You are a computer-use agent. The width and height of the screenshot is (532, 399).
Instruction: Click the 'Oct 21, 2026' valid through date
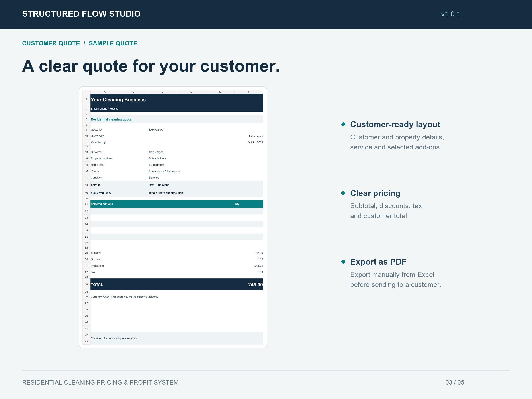click(255, 142)
